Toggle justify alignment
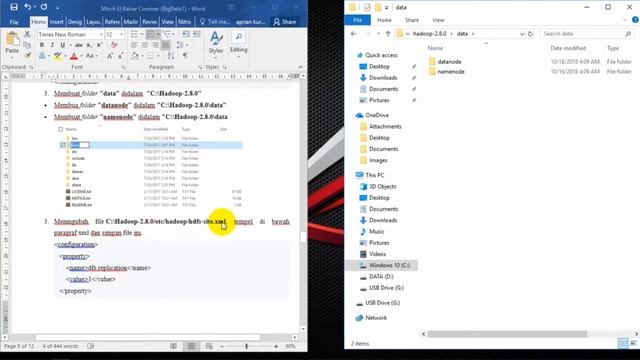 166,45
